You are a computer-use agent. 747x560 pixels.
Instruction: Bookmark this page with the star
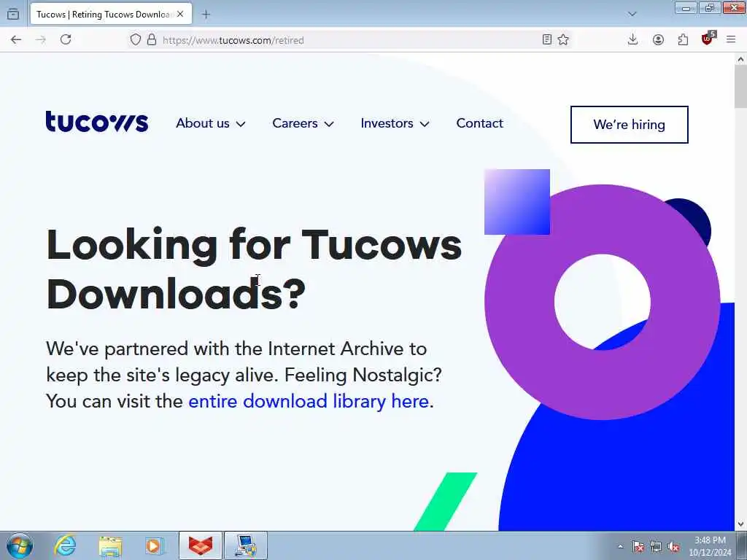563,39
